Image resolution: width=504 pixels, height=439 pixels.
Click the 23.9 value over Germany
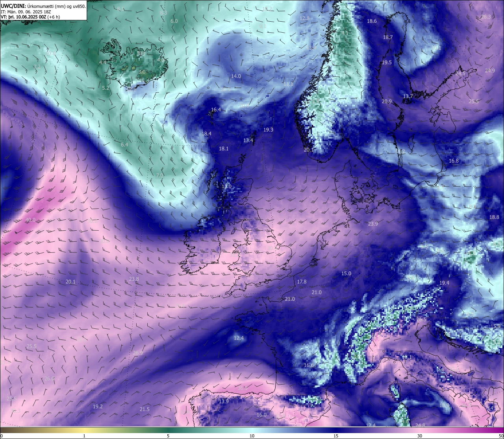[373, 224]
